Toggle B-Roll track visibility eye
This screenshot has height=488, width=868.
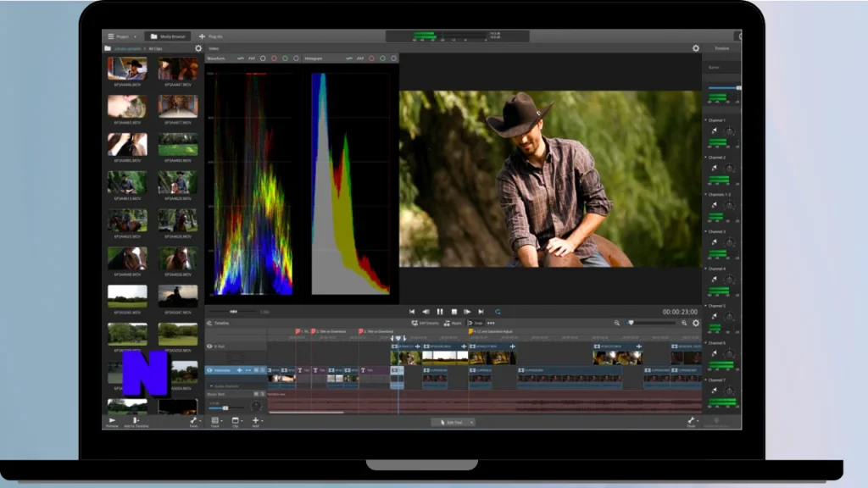209,347
